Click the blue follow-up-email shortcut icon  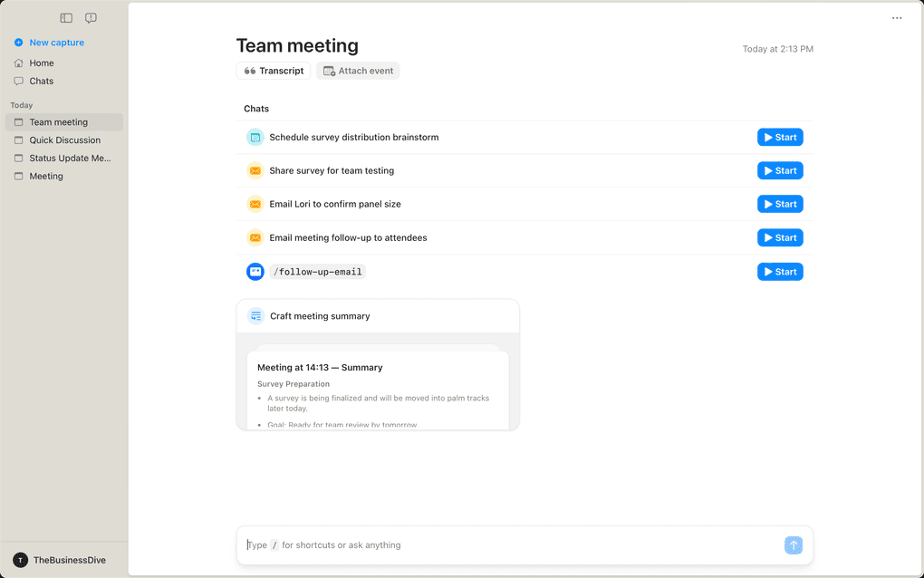coord(255,272)
